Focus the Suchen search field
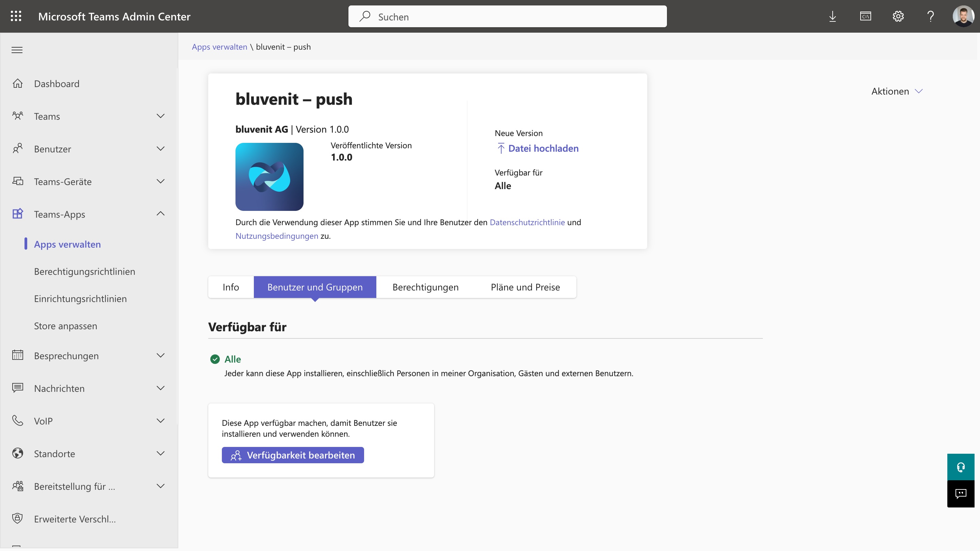The height and width of the screenshot is (551, 980). pos(507,16)
